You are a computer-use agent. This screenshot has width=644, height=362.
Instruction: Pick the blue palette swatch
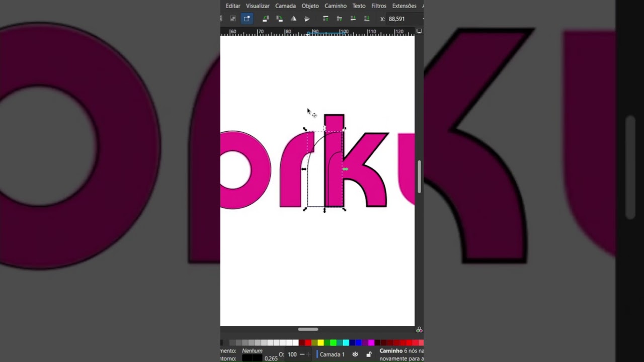point(358,343)
